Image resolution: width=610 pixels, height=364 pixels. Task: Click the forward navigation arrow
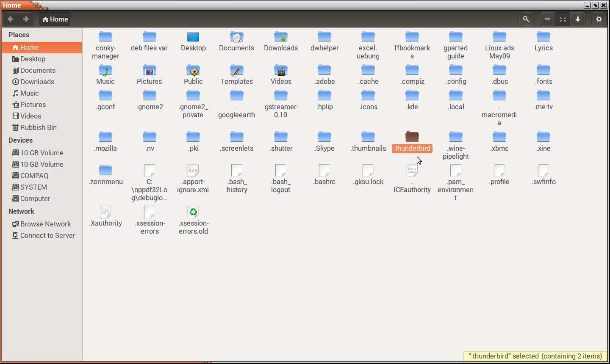pos(26,19)
